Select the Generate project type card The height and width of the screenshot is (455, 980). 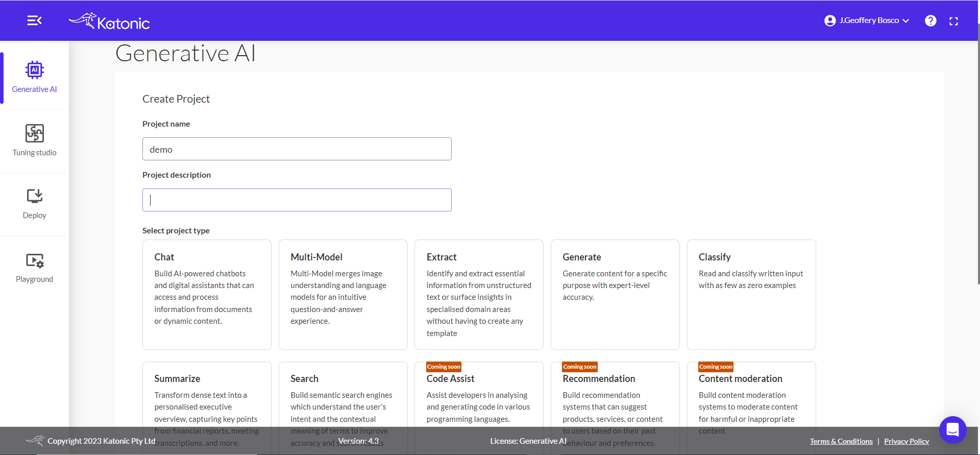pyautogui.click(x=615, y=295)
